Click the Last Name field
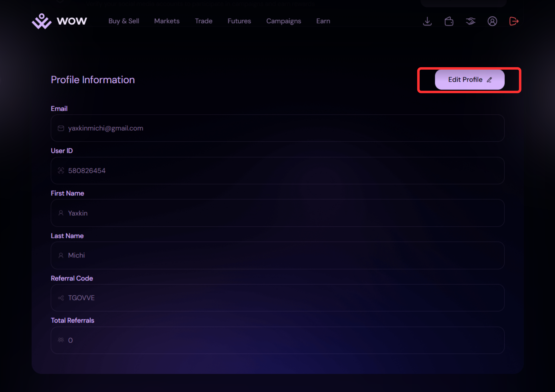This screenshot has width=555, height=392. (277, 255)
